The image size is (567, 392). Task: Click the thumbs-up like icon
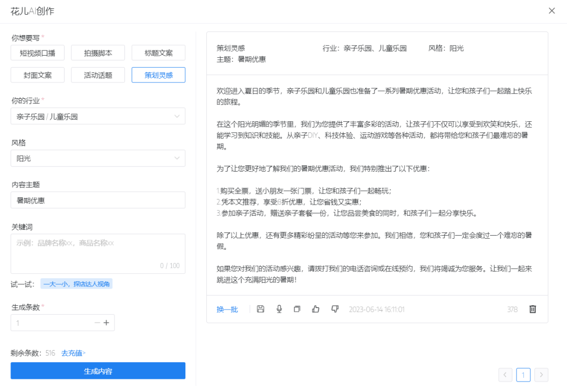[316, 309]
